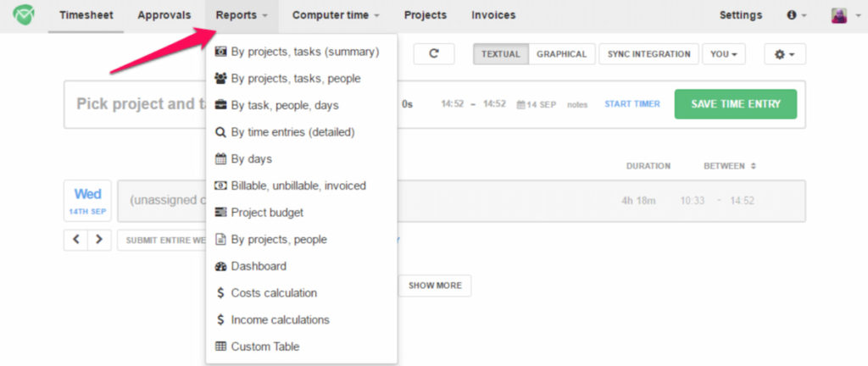The image size is (868, 366).
Task: Click the Dashboard gauge icon
Action: click(221, 267)
